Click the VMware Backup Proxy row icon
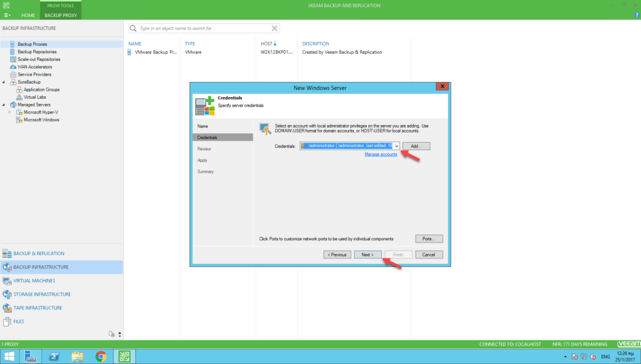The width and height of the screenshot is (641, 364). 130,53
